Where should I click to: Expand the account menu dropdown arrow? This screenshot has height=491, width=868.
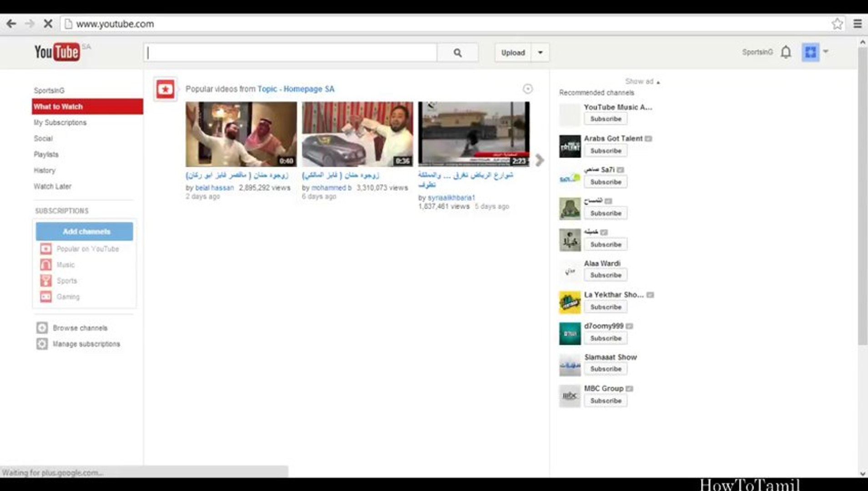pos(827,52)
